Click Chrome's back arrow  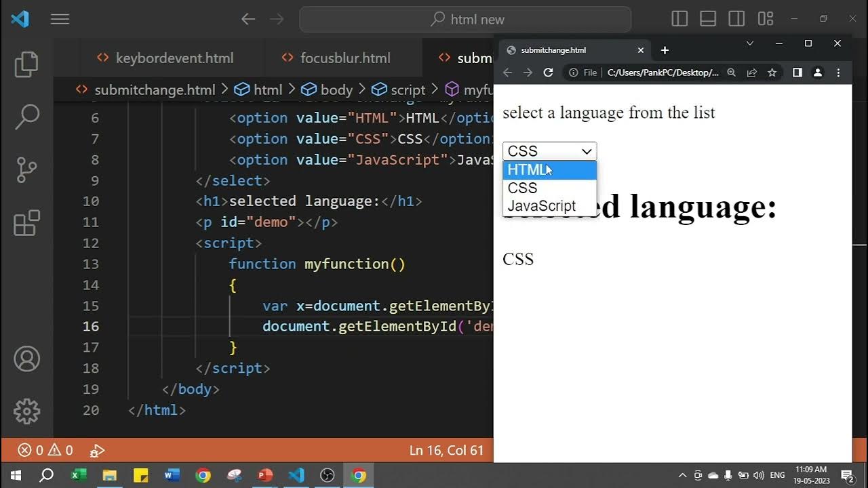(507, 73)
